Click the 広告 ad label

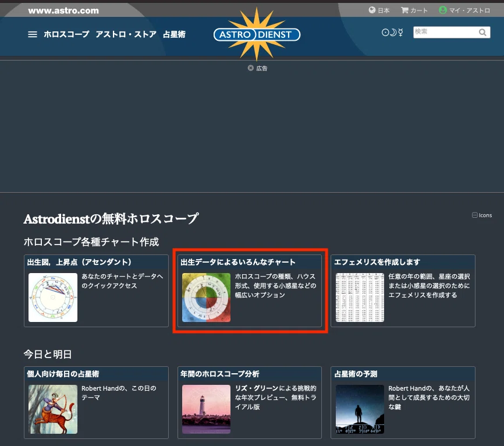[x=262, y=68]
